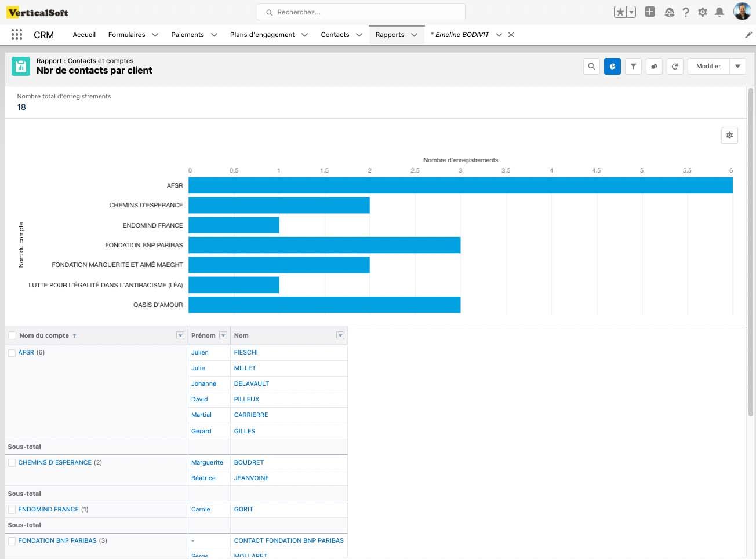Viewport: 756px width, 559px height.
Task: Click the Favorites star icon
Action: click(x=620, y=12)
